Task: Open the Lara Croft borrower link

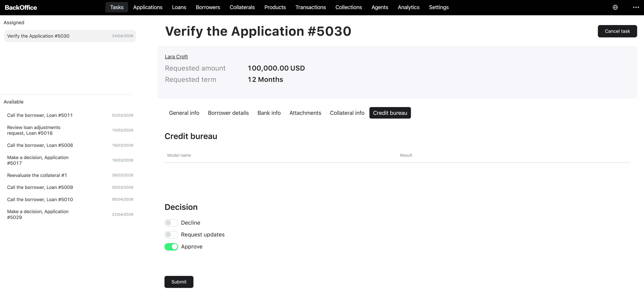Action: pyautogui.click(x=176, y=57)
